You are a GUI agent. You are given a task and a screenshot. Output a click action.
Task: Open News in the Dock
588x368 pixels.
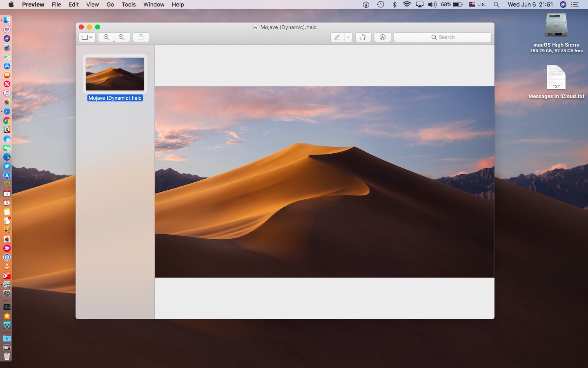7,84
